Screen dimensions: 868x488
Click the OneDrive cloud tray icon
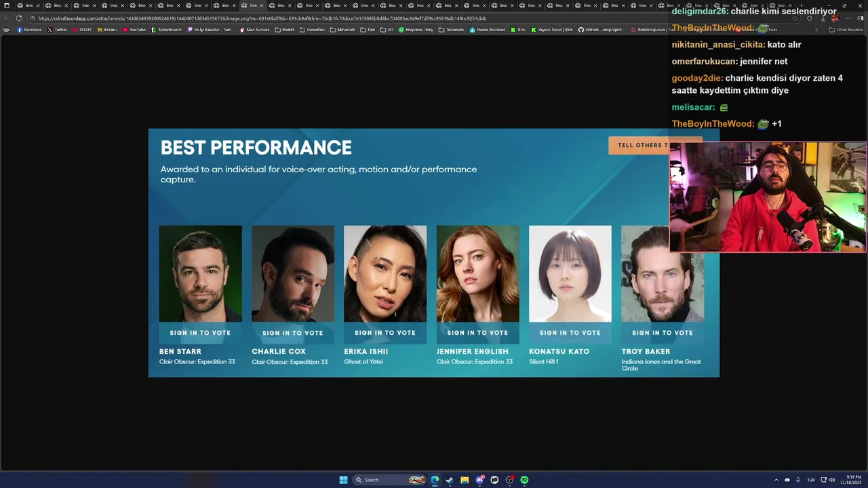[x=787, y=480]
